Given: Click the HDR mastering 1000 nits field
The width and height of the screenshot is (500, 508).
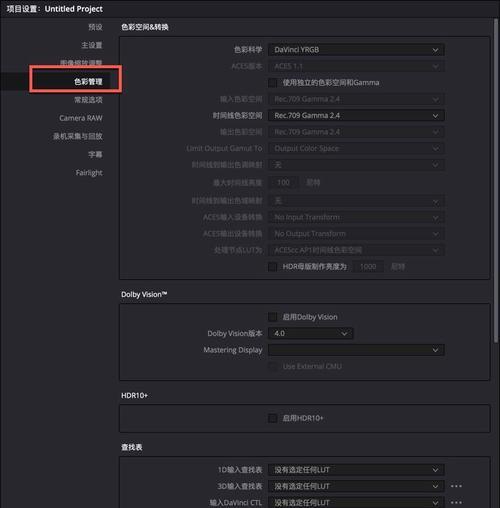Looking at the screenshot, I should tap(368, 267).
